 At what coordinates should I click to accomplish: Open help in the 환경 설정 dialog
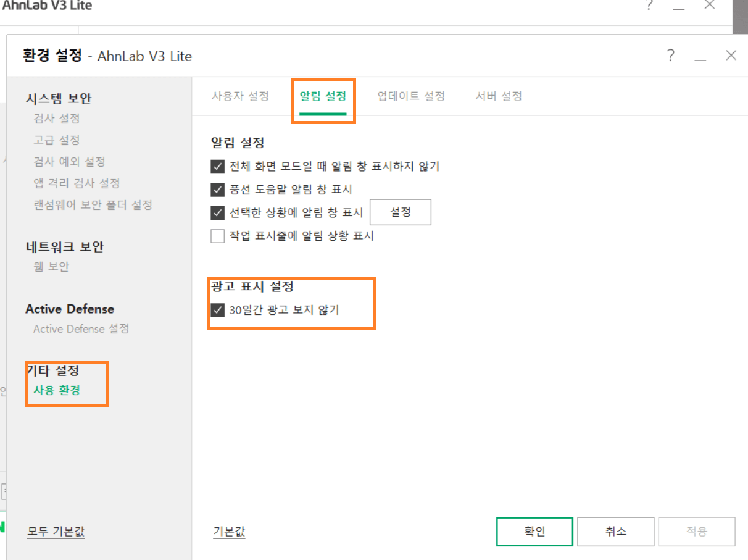pos(671,56)
